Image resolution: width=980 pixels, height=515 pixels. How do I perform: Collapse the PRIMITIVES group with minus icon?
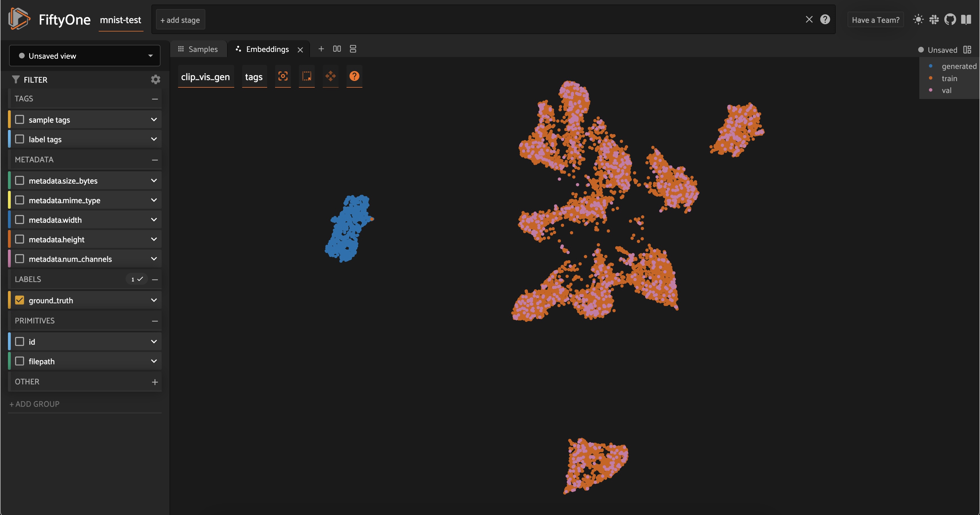coord(155,321)
